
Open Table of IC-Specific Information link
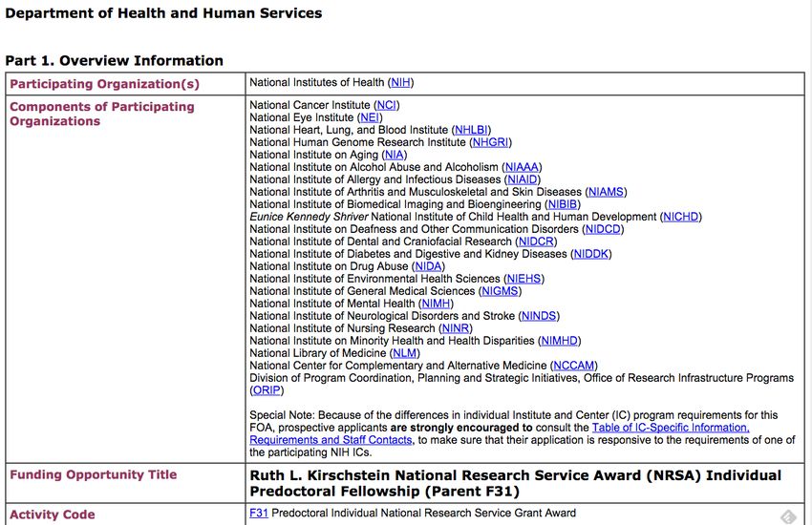671,428
